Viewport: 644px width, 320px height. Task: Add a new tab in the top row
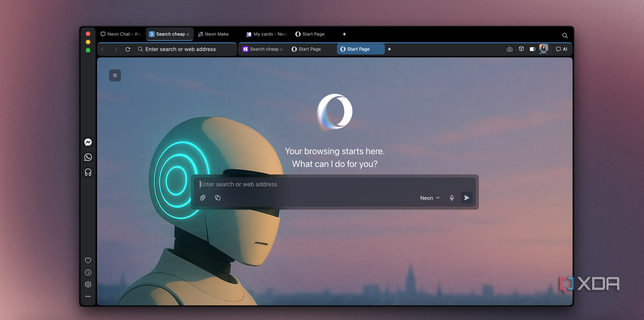pos(344,34)
